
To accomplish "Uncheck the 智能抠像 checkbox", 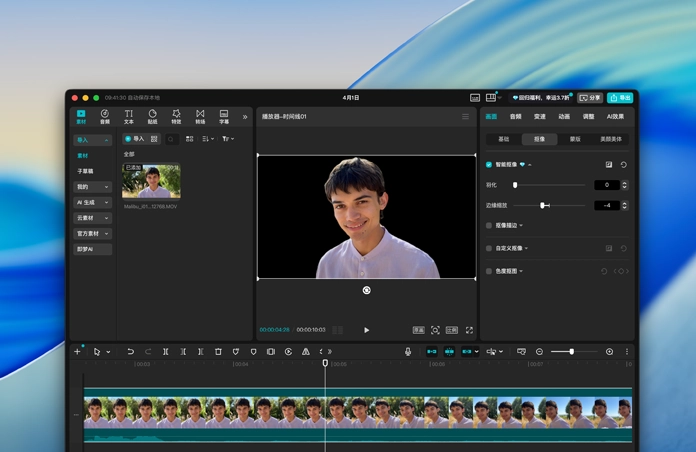I will 489,165.
